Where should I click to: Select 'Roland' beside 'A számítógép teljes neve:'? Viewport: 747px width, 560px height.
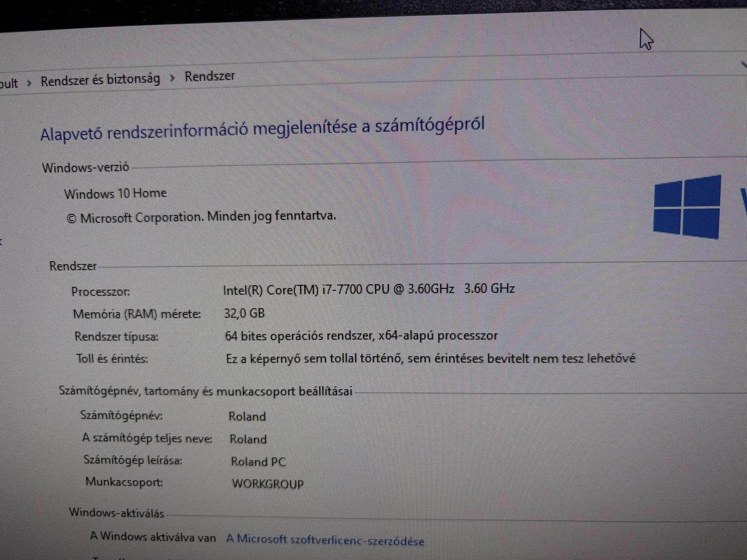pos(248,439)
